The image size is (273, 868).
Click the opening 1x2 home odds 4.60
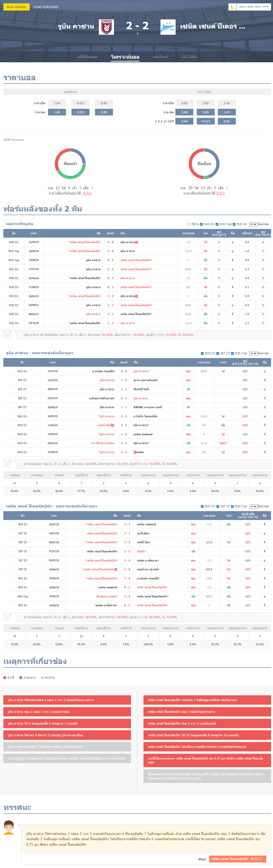tap(184, 103)
